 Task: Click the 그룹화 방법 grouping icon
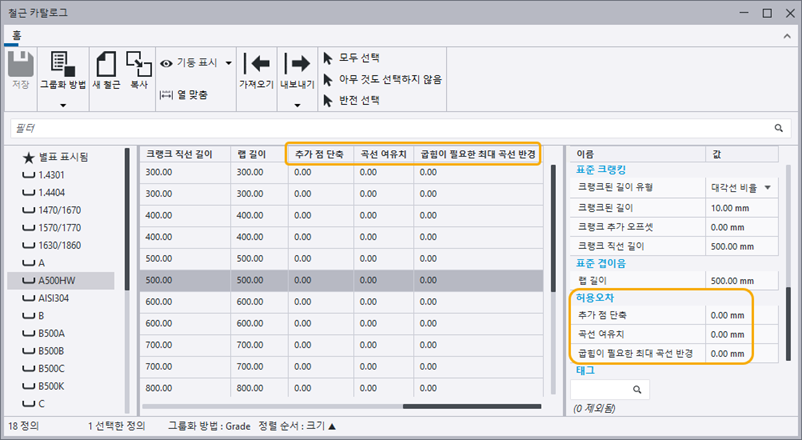click(62, 65)
